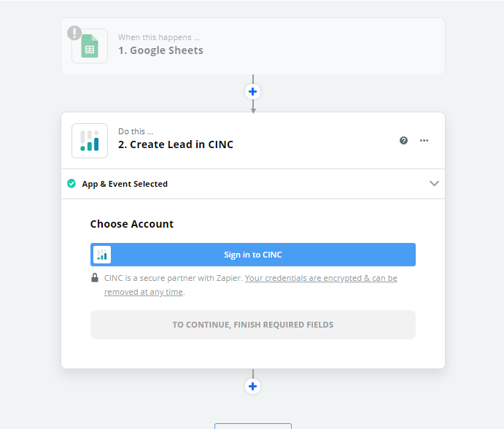Click the Google Sheets app icon

point(90,46)
